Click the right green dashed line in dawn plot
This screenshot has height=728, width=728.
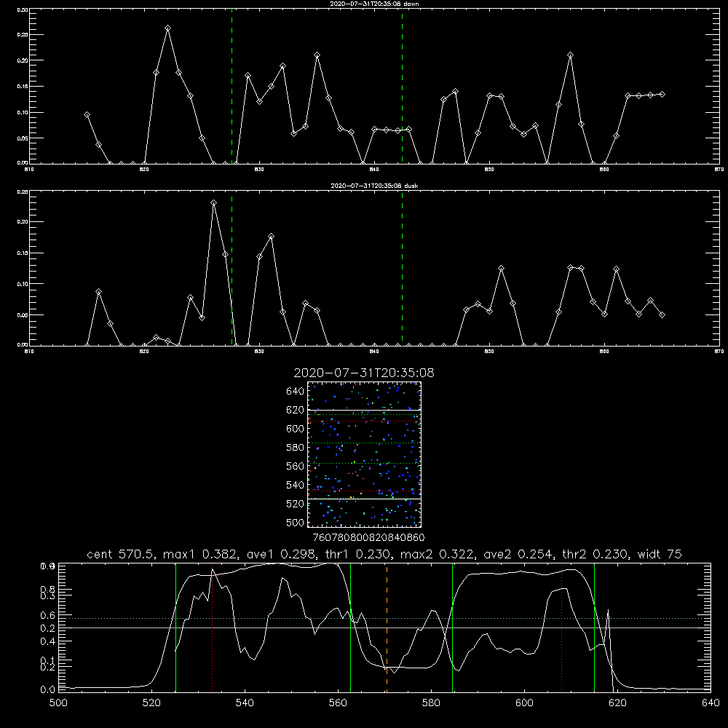click(x=402, y=87)
